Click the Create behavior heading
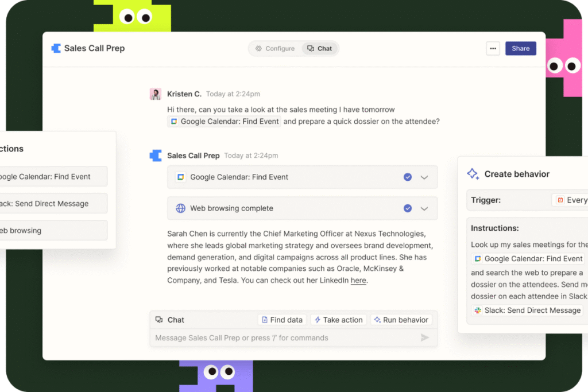Screen dimensions: 588x392 (517, 174)
